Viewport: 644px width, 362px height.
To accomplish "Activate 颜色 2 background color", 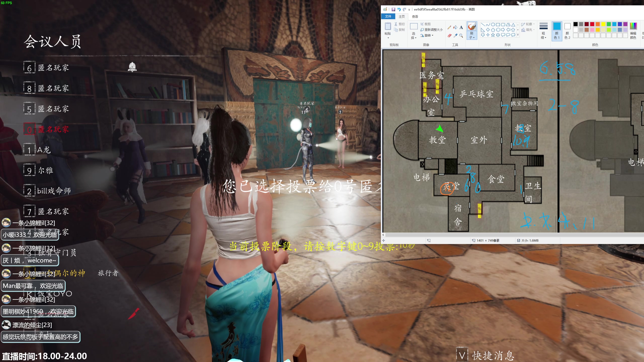I will (567, 31).
